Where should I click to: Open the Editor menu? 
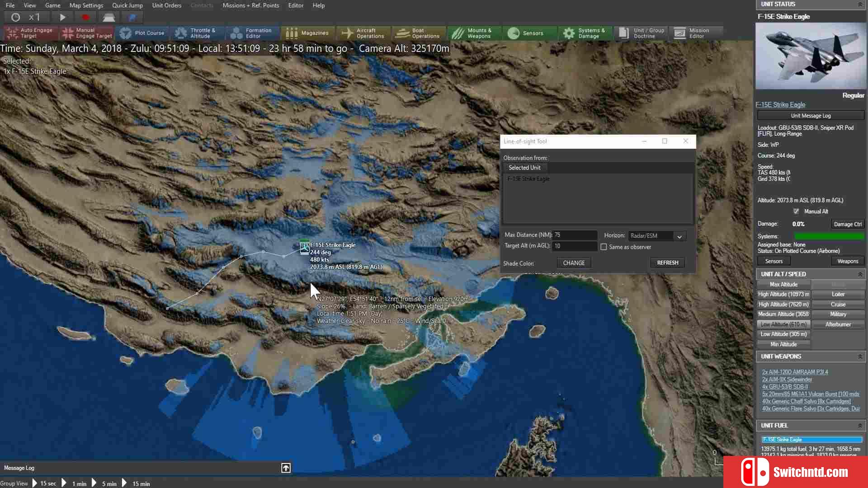tap(296, 5)
